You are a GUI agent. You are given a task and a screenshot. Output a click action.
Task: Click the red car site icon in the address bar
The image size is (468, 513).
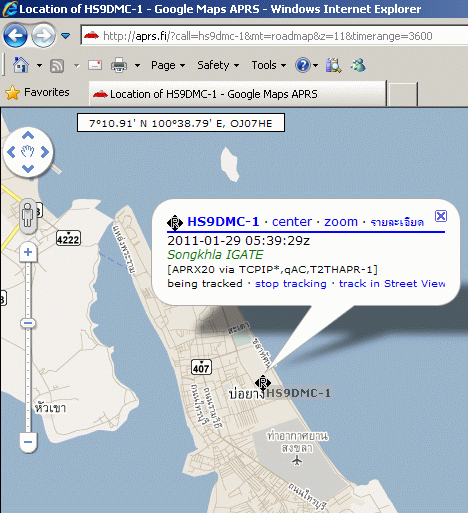pos(91,36)
